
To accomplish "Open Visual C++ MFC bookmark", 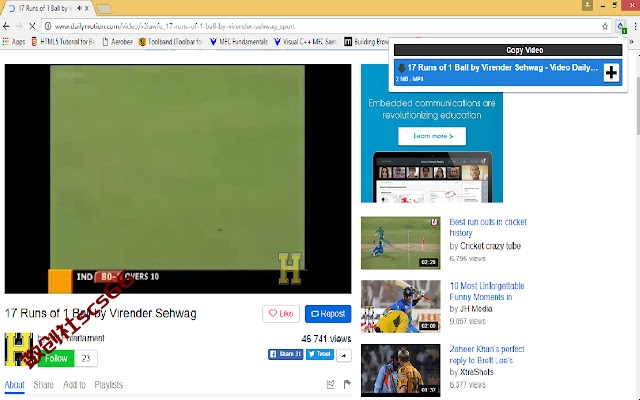I will pos(305,42).
